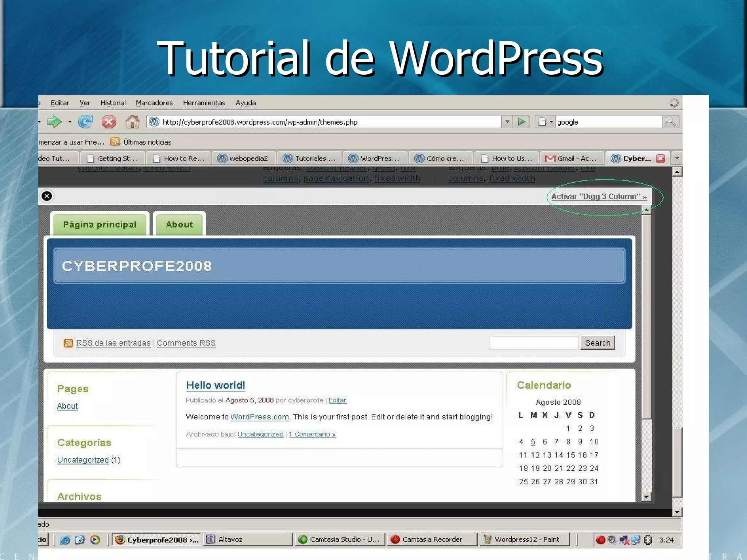Image resolution: width=747 pixels, height=560 pixels.
Task: Switch to the How to Us... tab
Action: pyautogui.click(x=506, y=158)
